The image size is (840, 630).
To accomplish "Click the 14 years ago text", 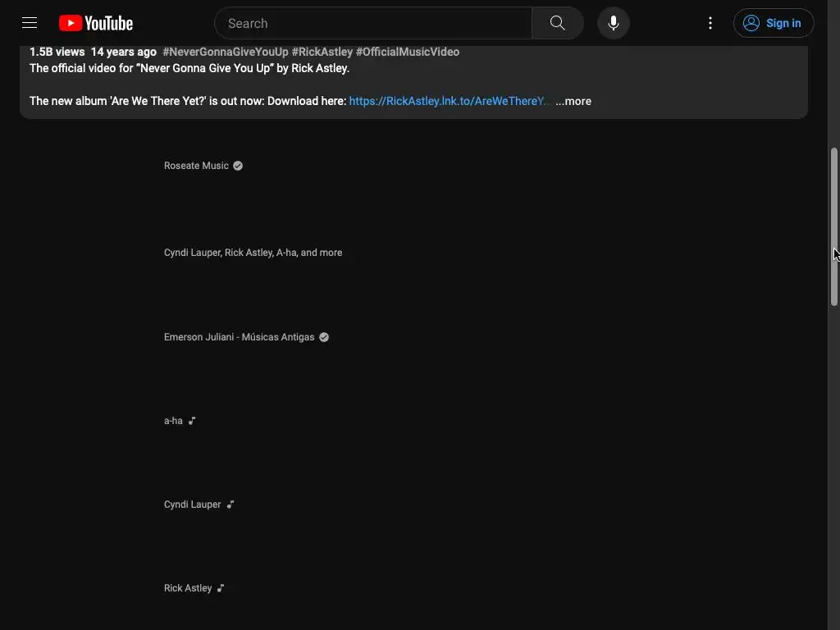I will click(x=124, y=52).
